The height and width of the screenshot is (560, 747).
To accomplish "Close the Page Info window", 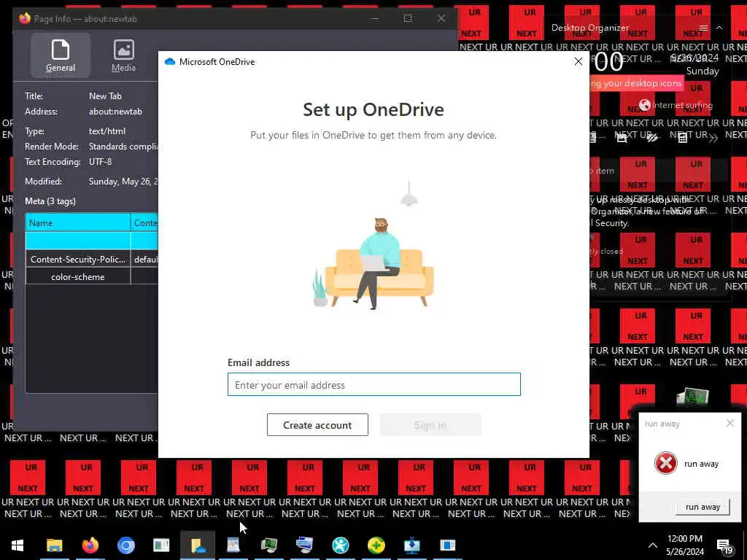I will click(441, 18).
